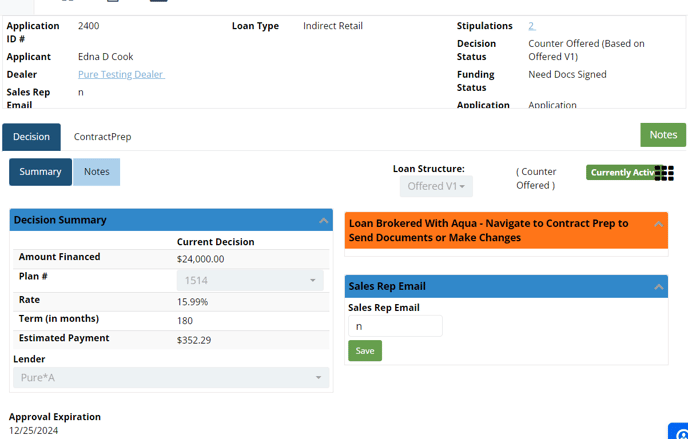Click the Current Decision column header
The height and width of the screenshot is (439, 688).
(x=215, y=242)
